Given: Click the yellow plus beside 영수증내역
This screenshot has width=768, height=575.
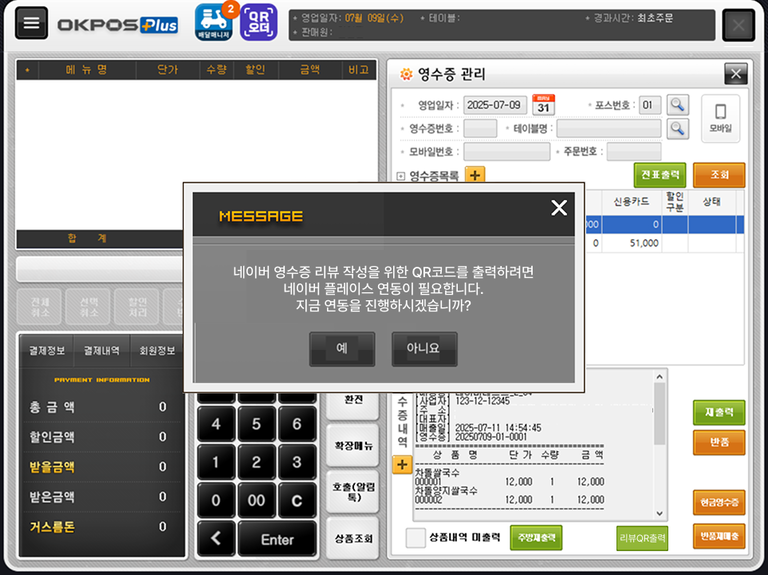Looking at the screenshot, I should coord(402,464).
